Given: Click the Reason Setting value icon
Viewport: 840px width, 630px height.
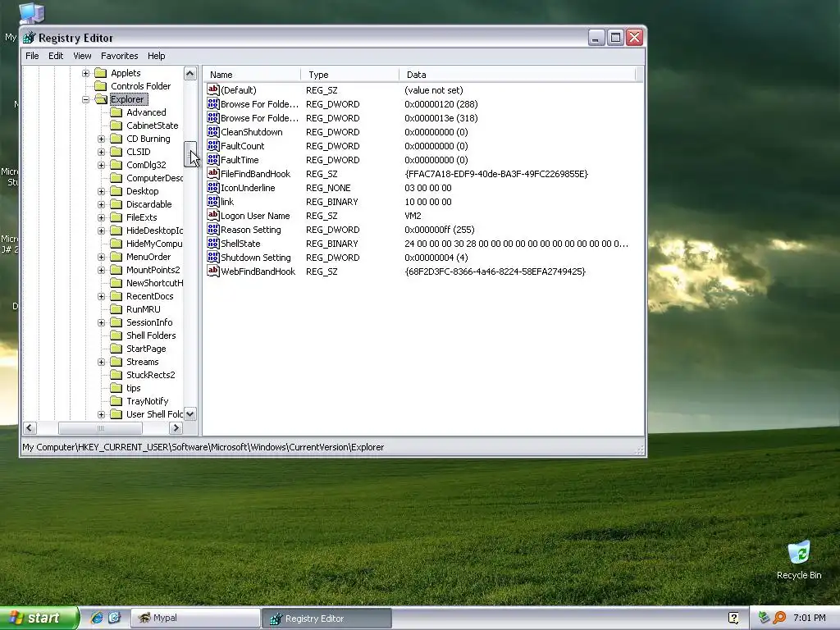Looking at the screenshot, I should pyautogui.click(x=213, y=230).
